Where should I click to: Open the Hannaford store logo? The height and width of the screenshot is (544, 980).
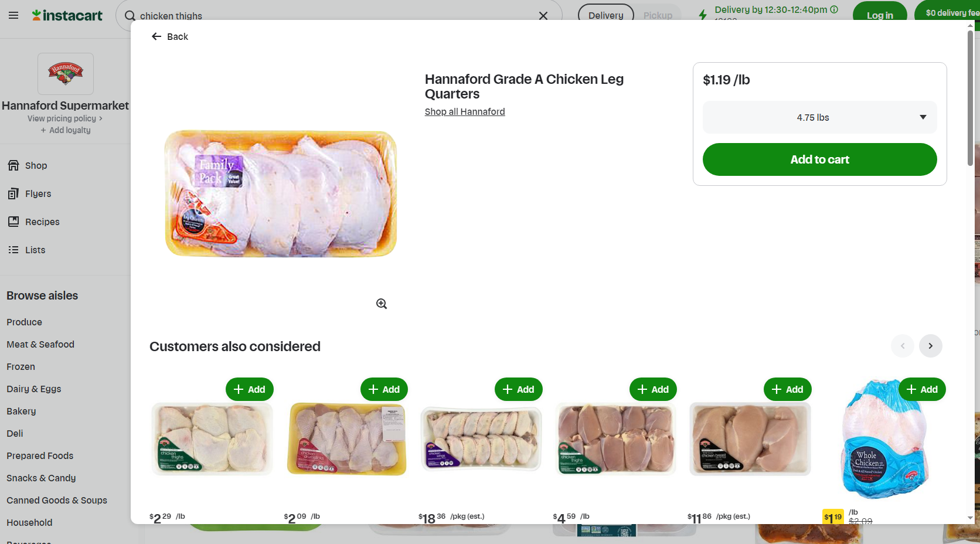point(66,74)
